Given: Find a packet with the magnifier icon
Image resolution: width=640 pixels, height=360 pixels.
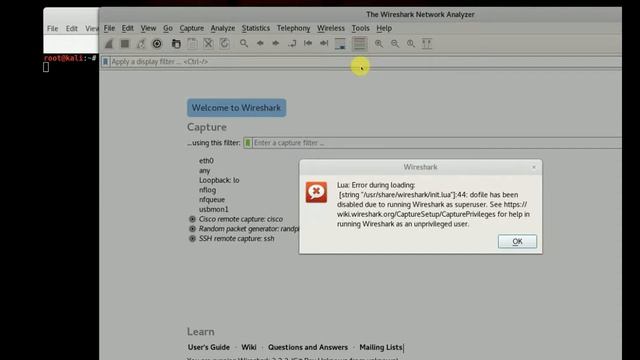Looking at the screenshot, I should [244, 44].
